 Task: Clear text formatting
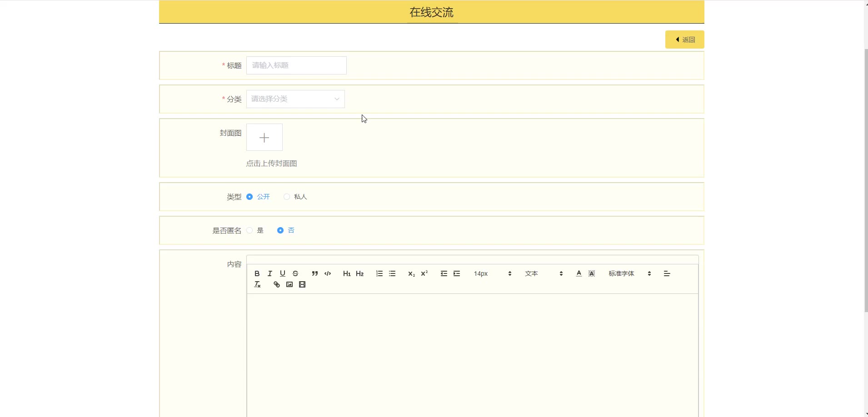coord(257,284)
